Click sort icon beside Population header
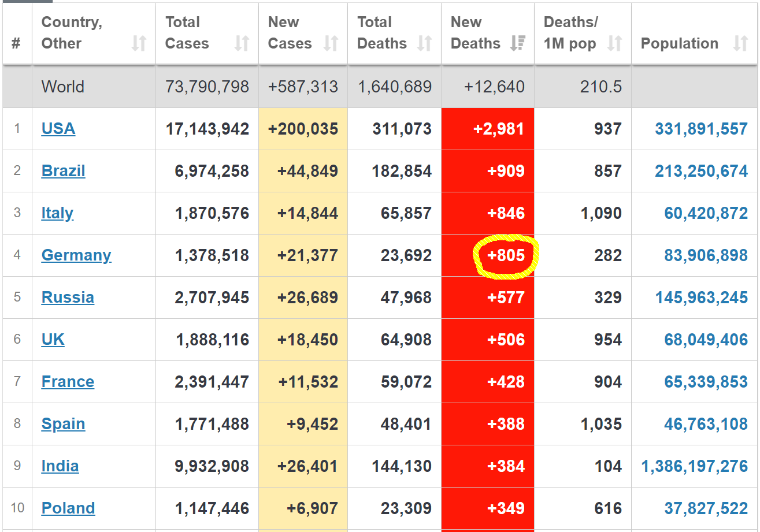Image resolution: width=760 pixels, height=532 pixels. coord(740,43)
